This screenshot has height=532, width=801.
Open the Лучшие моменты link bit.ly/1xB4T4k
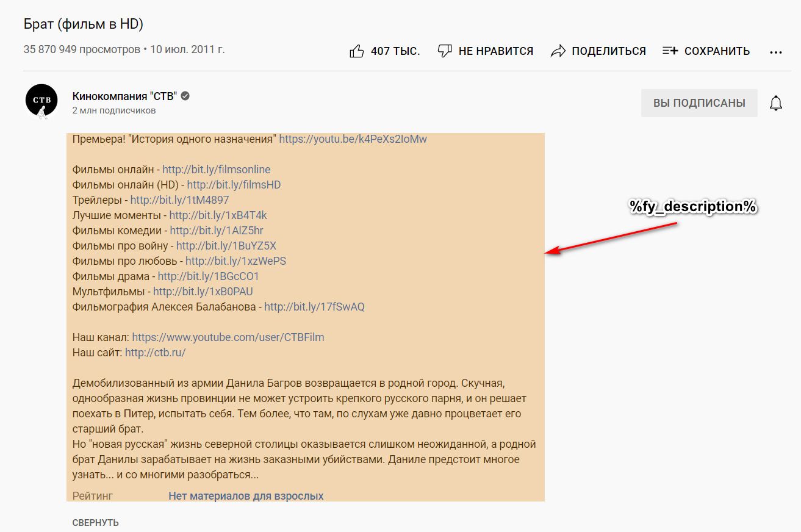[x=218, y=215]
